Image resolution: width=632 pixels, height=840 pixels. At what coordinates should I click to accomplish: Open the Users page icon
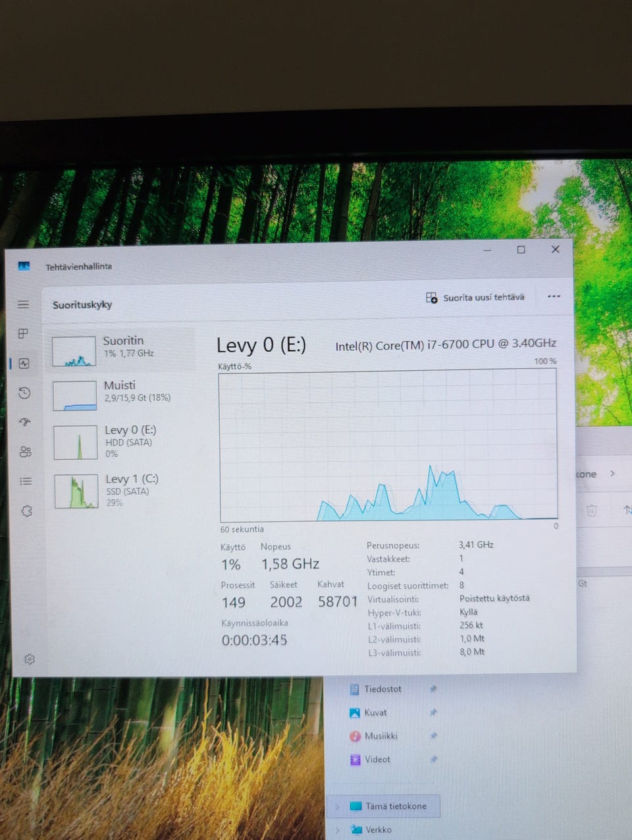click(26, 452)
